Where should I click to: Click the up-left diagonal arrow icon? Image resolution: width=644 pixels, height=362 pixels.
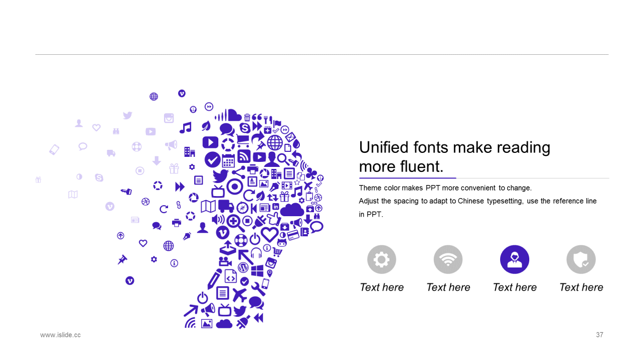246,257
